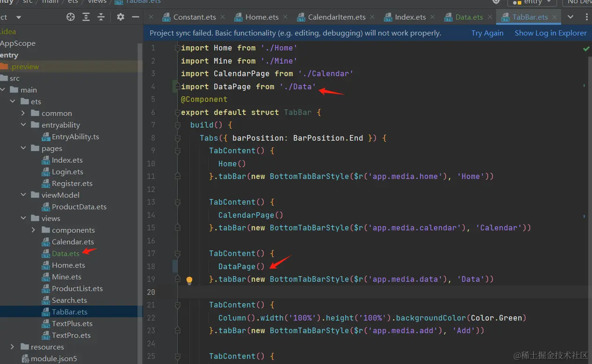Screen dimensions: 592x364
Task: Close the Home.ets editor tab
Action: pyautogui.click(x=285, y=17)
